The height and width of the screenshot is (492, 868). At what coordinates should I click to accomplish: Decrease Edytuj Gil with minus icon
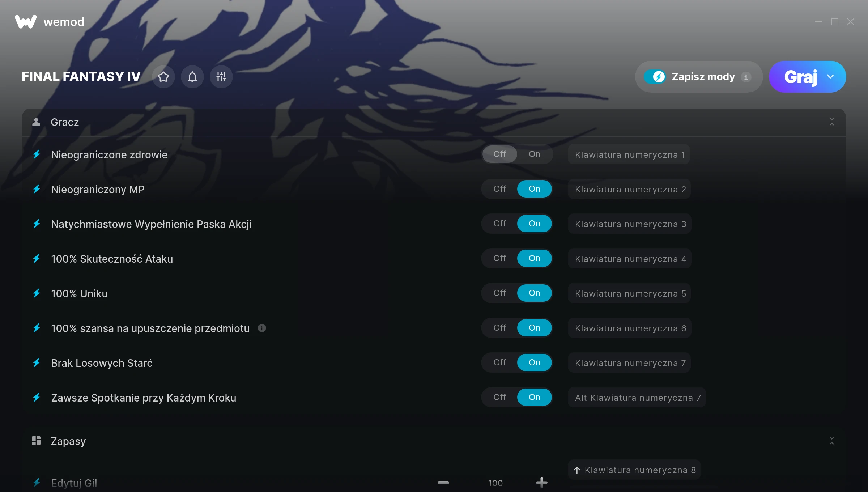443,483
